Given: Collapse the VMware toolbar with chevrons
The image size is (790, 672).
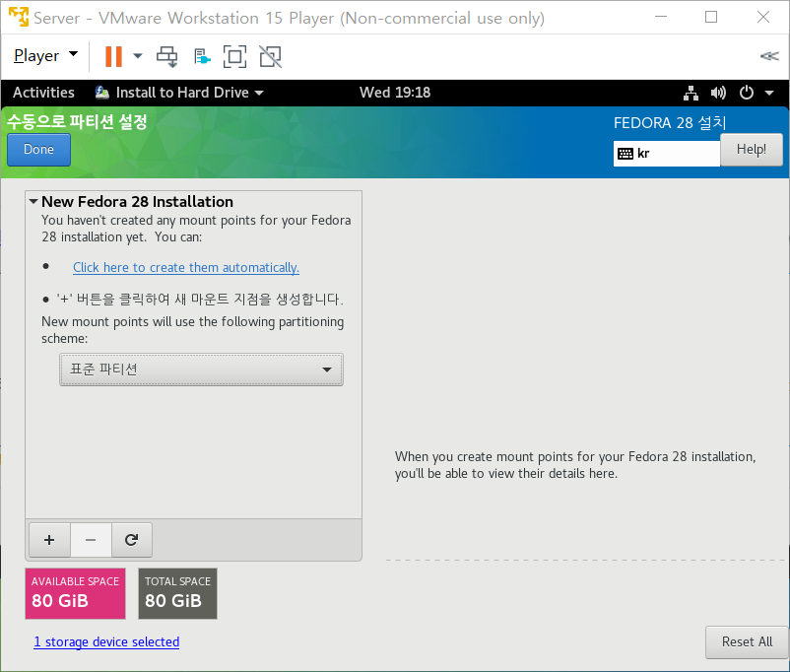Looking at the screenshot, I should coord(769,56).
